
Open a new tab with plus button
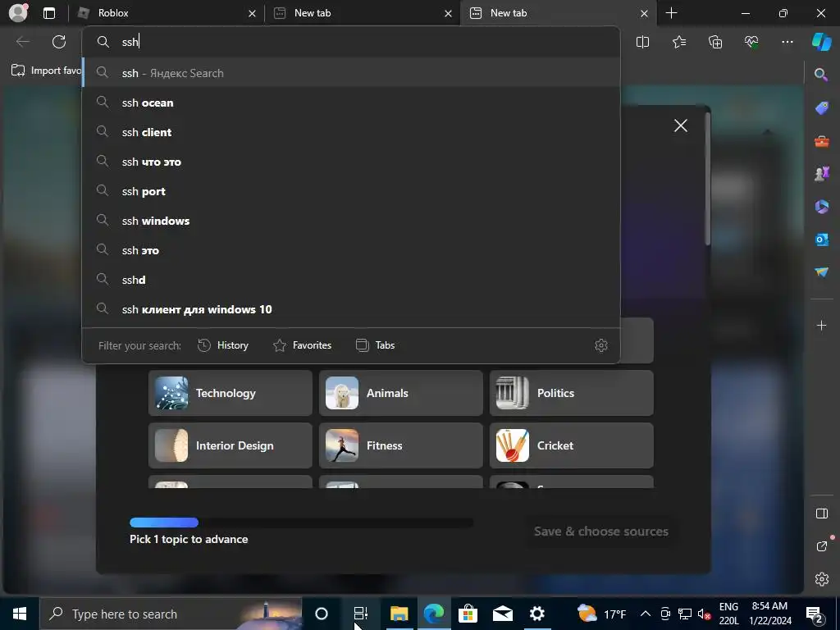pyautogui.click(x=671, y=13)
